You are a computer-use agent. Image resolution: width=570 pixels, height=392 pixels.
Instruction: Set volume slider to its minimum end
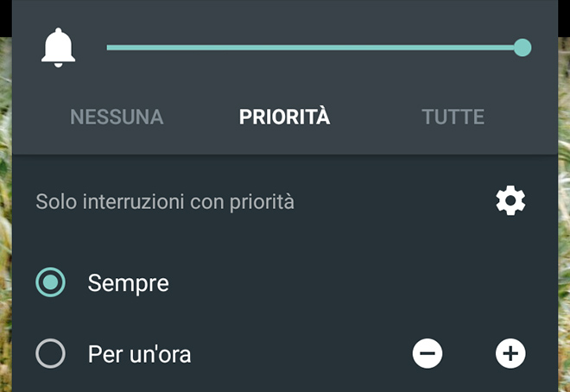click(108, 47)
